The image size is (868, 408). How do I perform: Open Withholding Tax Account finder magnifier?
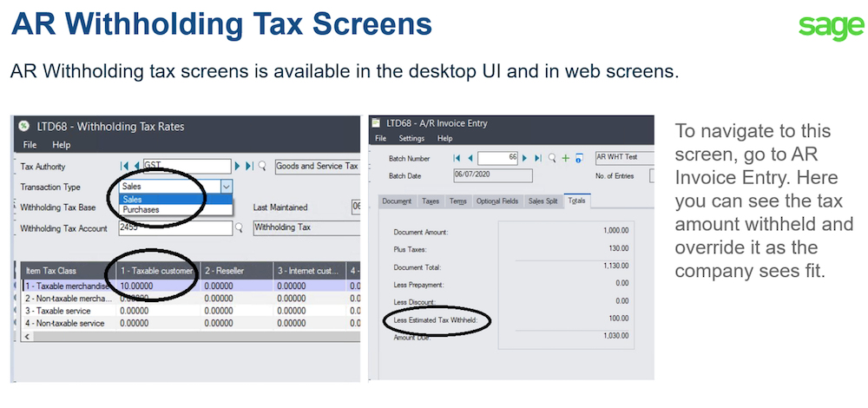tap(240, 228)
